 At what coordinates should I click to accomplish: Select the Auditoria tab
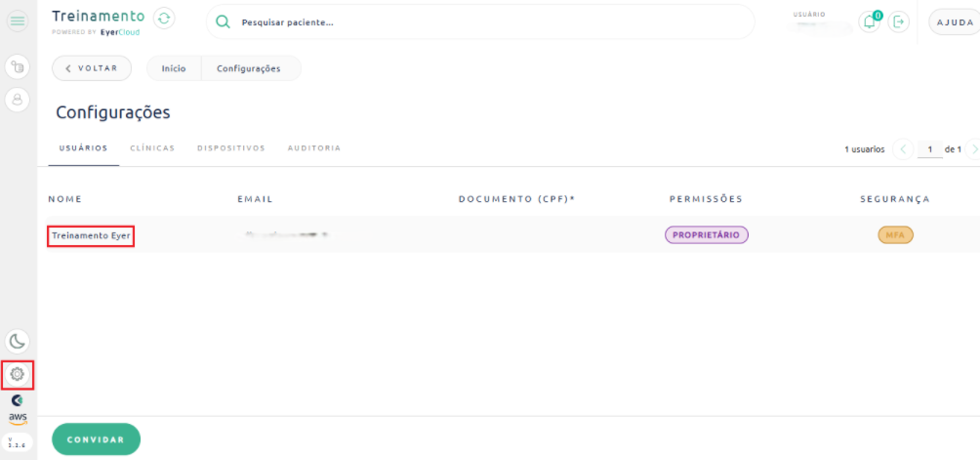[313, 148]
